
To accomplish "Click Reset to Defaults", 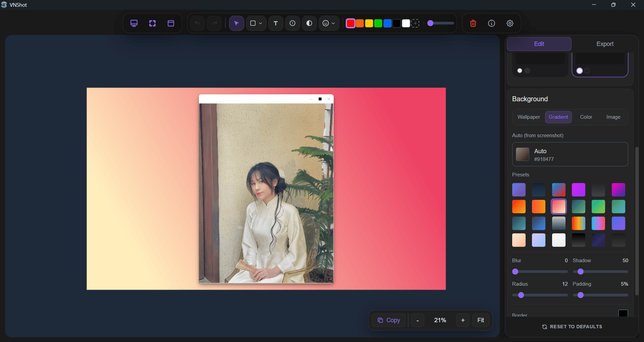I will tap(572, 327).
